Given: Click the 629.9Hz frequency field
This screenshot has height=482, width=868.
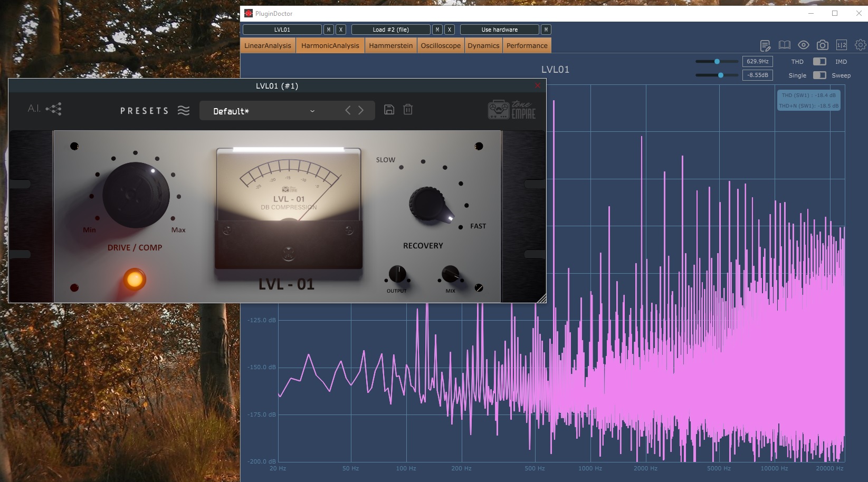Looking at the screenshot, I should 757,62.
